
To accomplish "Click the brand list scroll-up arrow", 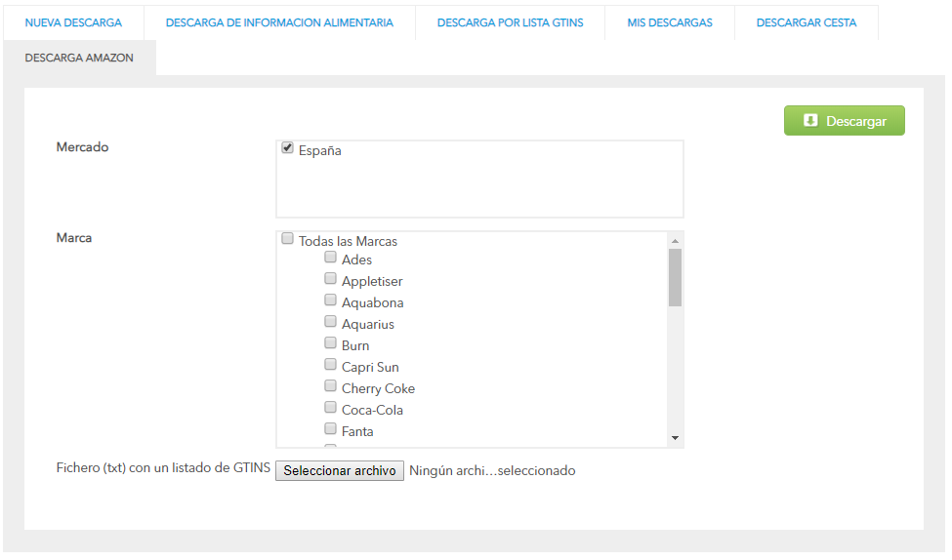I will coord(675,241).
